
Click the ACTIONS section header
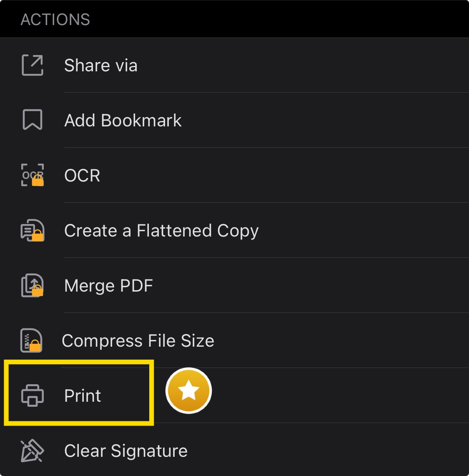[x=55, y=20]
